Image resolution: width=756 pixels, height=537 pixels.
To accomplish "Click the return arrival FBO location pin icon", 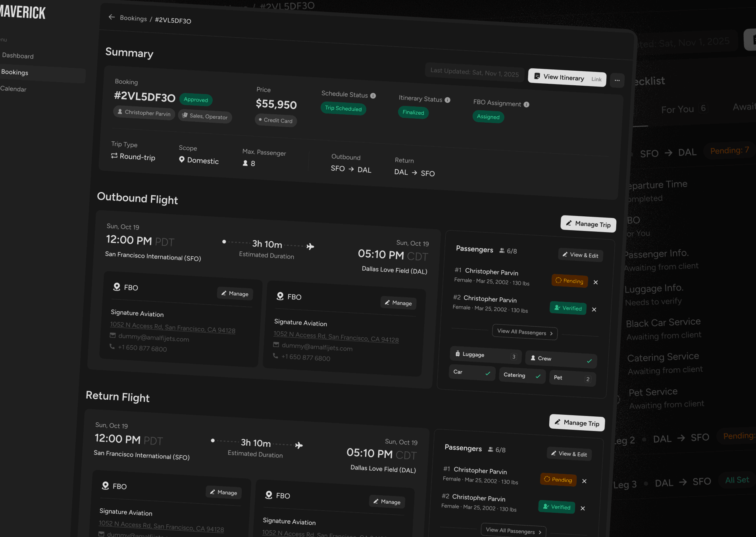I will point(269,495).
